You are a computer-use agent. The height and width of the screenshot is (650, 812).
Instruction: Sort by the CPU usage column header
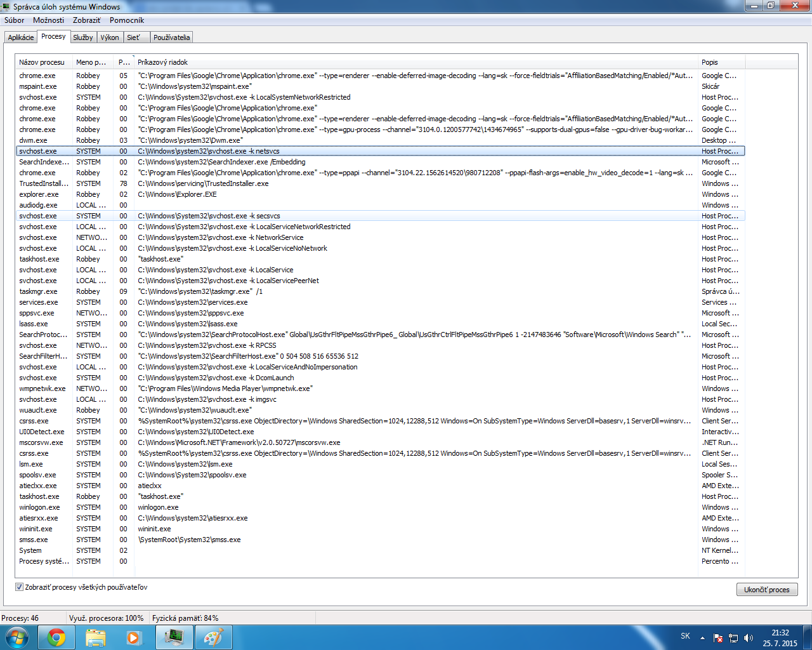point(124,62)
